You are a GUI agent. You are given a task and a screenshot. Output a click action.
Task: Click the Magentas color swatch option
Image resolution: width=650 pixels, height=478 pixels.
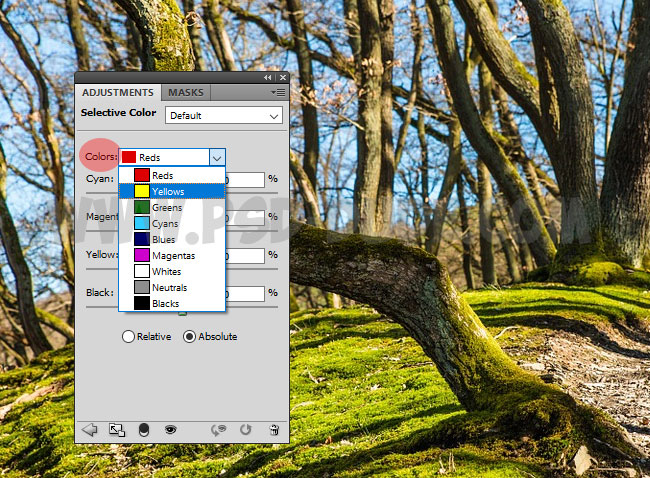pyautogui.click(x=142, y=255)
